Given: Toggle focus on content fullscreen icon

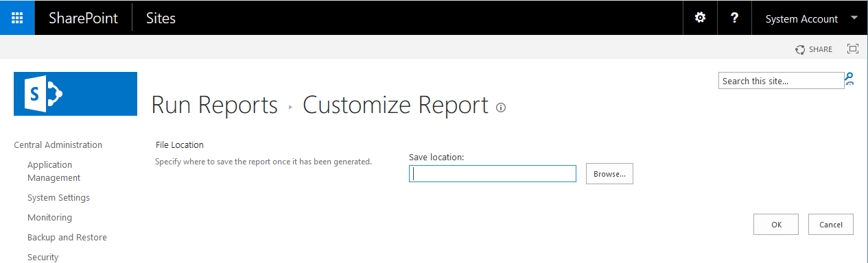Looking at the screenshot, I should click(853, 49).
